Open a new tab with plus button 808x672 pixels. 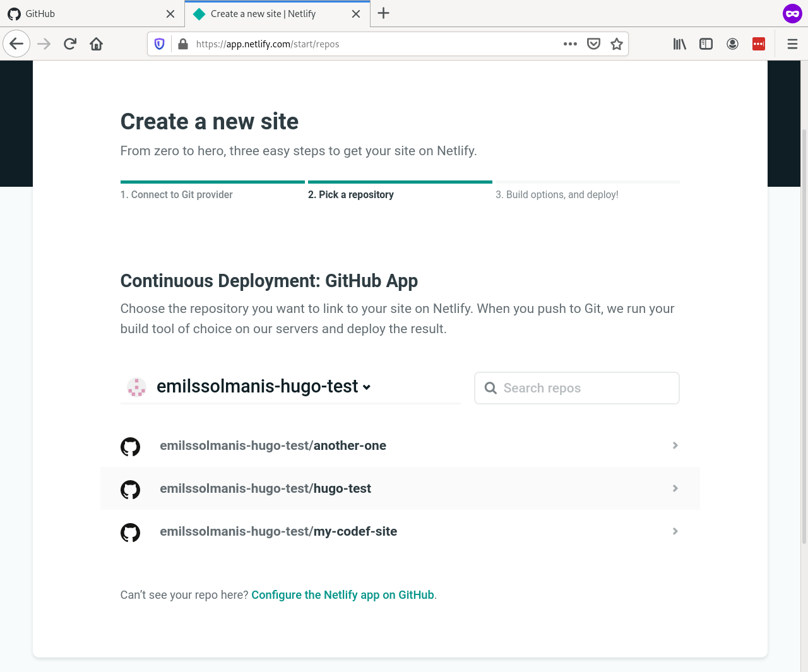[x=383, y=13]
